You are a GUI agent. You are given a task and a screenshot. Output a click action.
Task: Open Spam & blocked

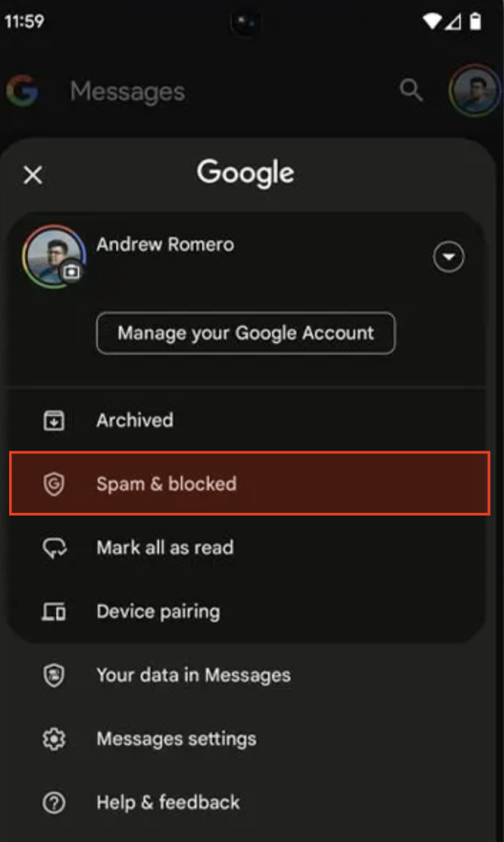pos(165,484)
